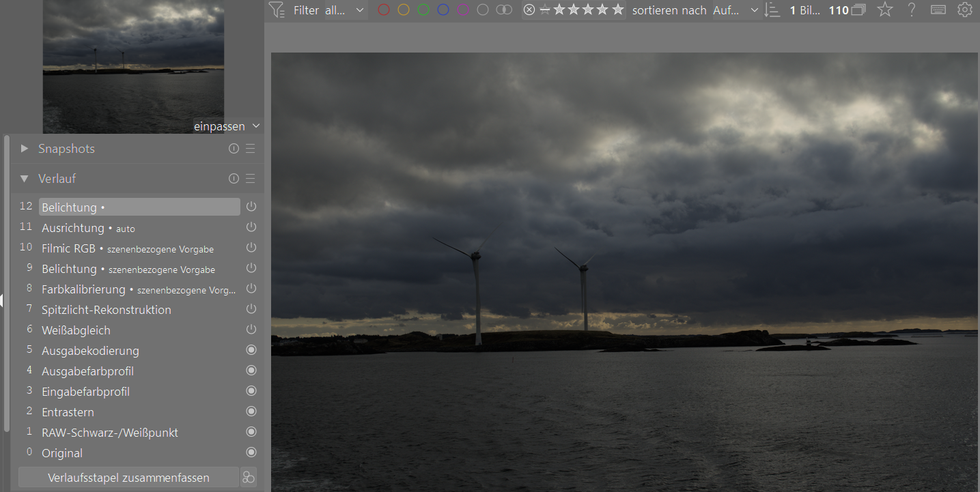The width and height of the screenshot is (980, 492).
Task: Toggle power icon for Ausrichtung entry
Action: click(251, 227)
